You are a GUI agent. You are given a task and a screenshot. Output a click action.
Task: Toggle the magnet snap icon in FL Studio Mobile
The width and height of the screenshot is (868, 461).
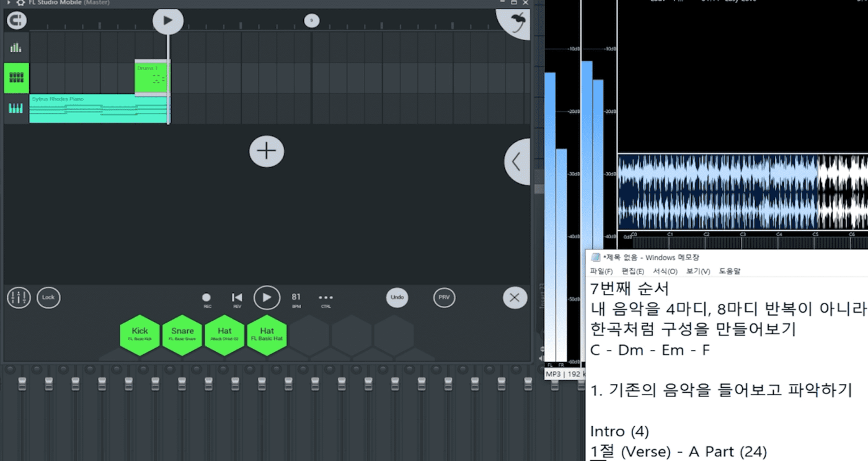click(x=17, y=20)
